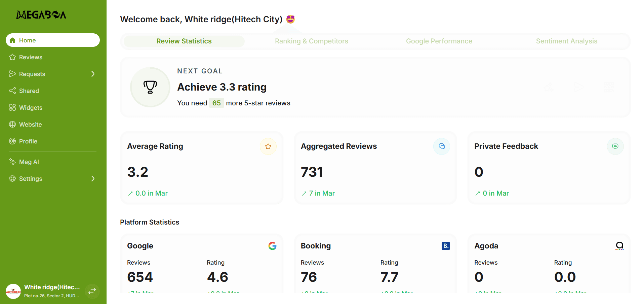Open Profile via the Google G icon
The width and height of the screenshot is (644, 304).
12,141
